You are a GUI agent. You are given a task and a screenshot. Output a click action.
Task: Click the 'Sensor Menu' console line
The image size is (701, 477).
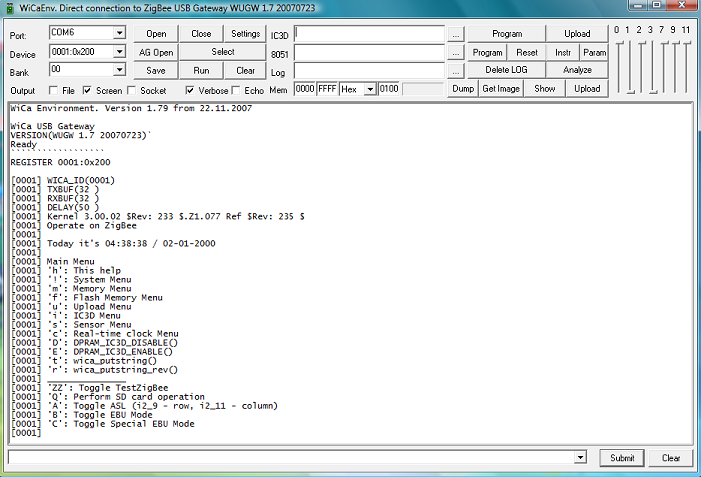(x=102, y=325)
